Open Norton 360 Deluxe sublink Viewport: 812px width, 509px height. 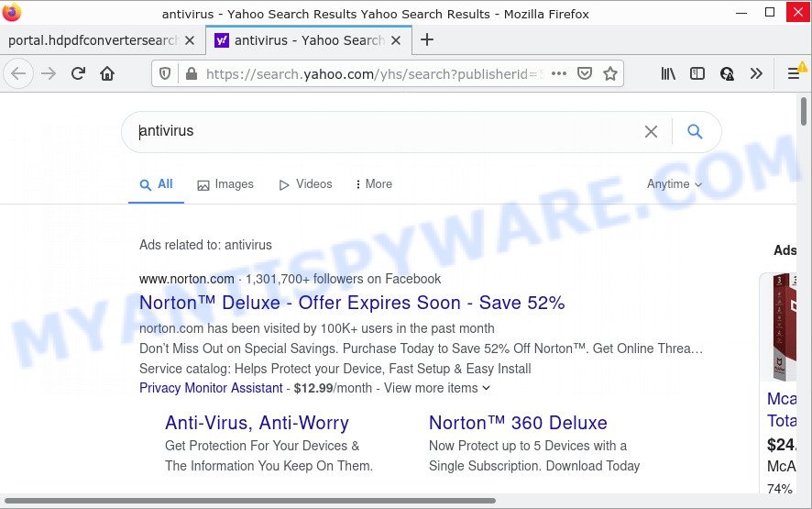point(518,423)
